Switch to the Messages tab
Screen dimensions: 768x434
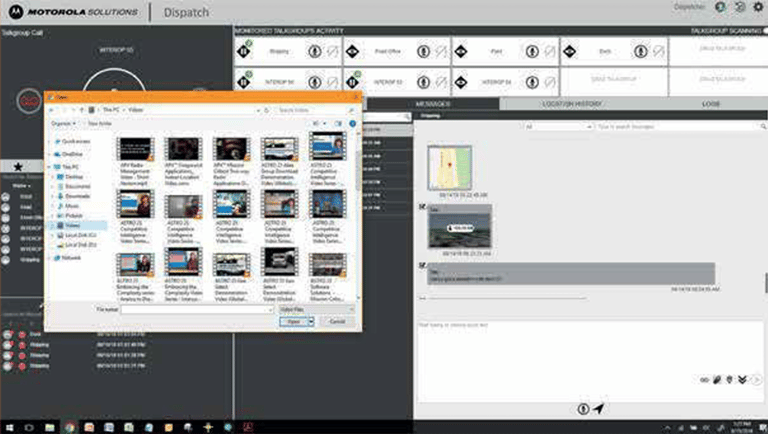(x=432, y=104)
